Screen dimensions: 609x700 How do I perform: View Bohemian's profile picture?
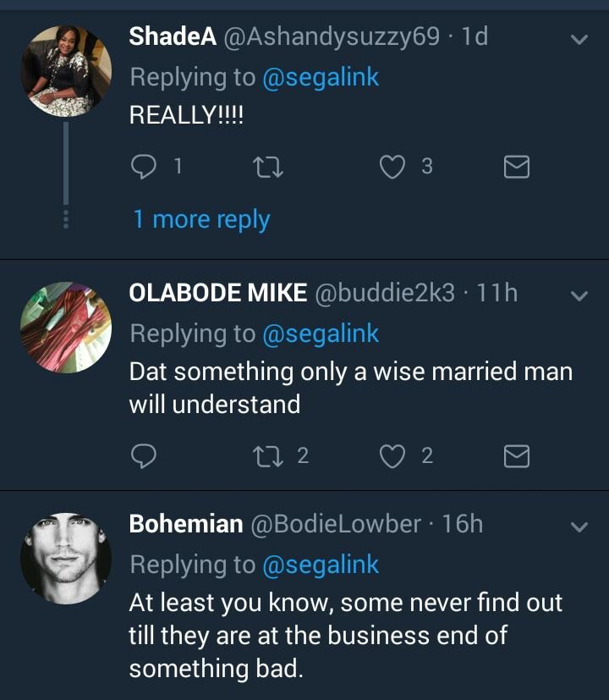(65, 558)
